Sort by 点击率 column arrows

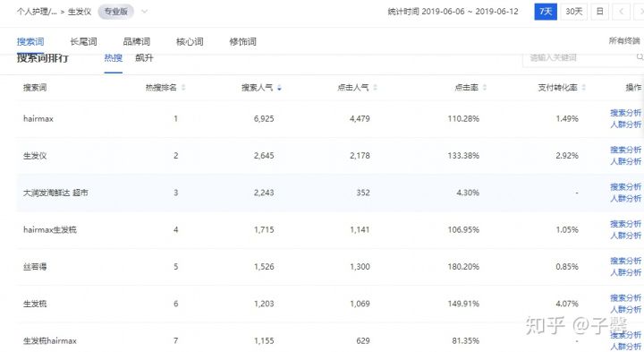(485, 88)
